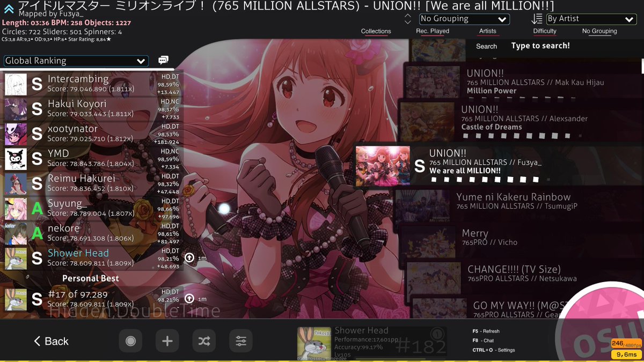This screenshot has width=644, height=362.
Task: Click nekore's avatar
Action: point(16,234)
